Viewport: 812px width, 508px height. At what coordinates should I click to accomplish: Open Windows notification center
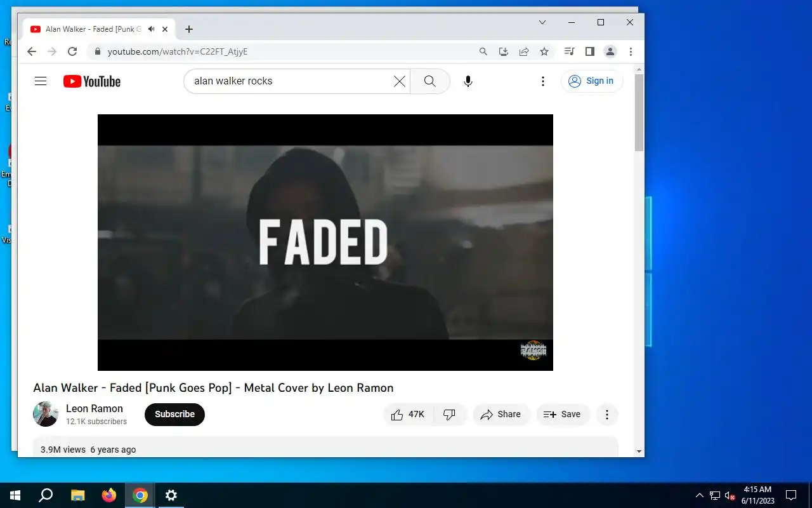point(791,495)
